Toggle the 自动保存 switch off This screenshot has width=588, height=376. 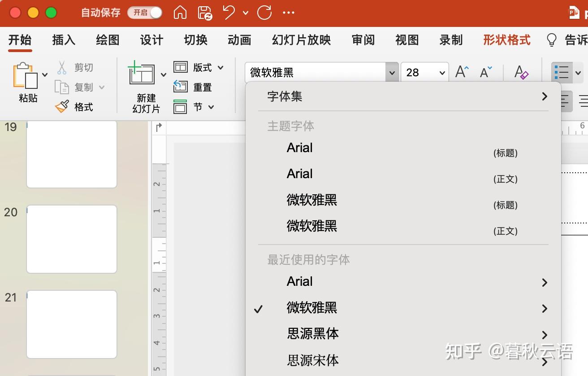coord(144,13)
